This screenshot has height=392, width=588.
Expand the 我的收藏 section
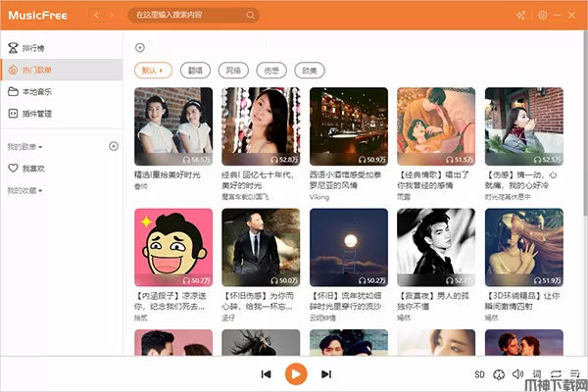click(x=25, y=190)
